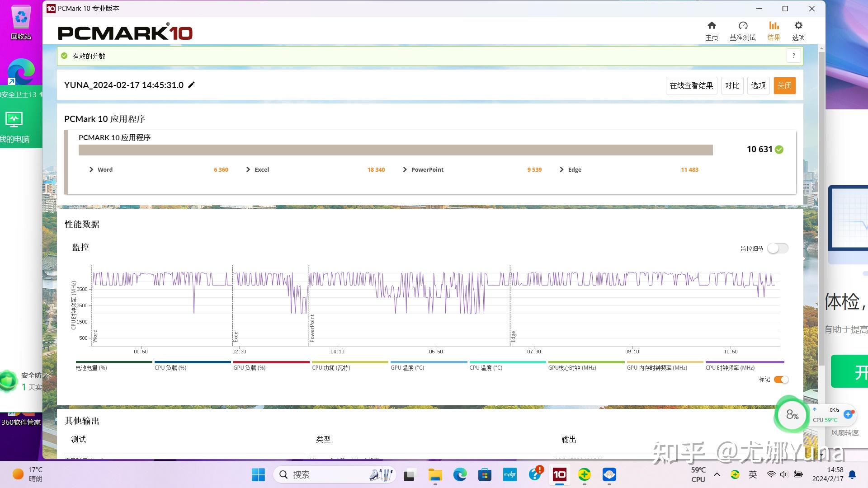Click the Compare (对比) button

(732, 85)
